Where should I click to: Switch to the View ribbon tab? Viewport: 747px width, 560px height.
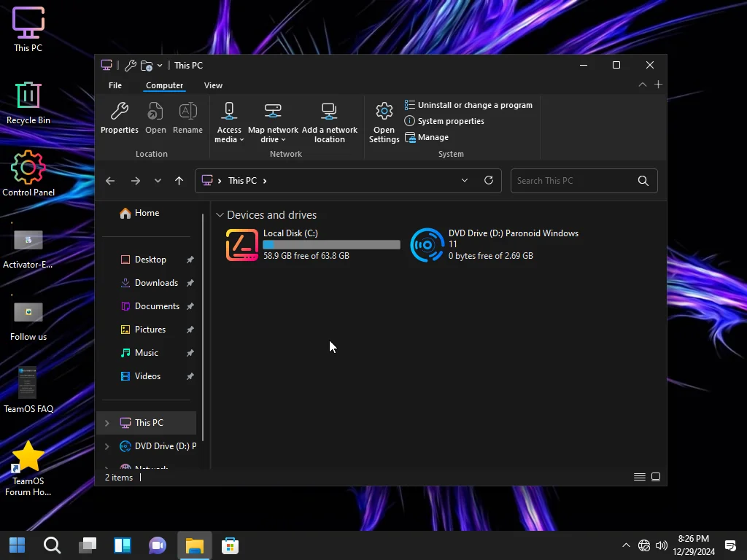point(213,86)
